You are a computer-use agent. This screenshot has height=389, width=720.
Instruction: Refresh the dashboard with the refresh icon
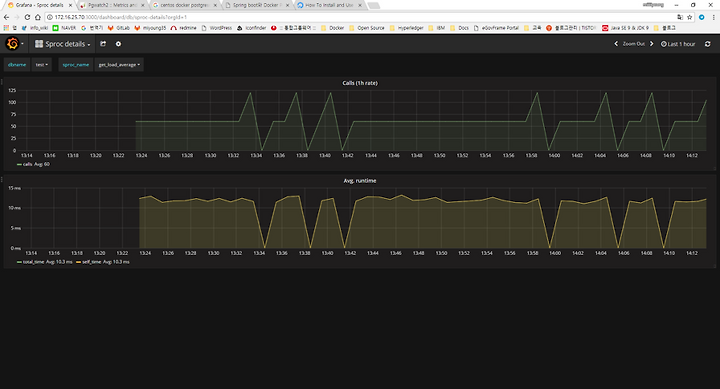pyautogui.click(x=708, y=44)
